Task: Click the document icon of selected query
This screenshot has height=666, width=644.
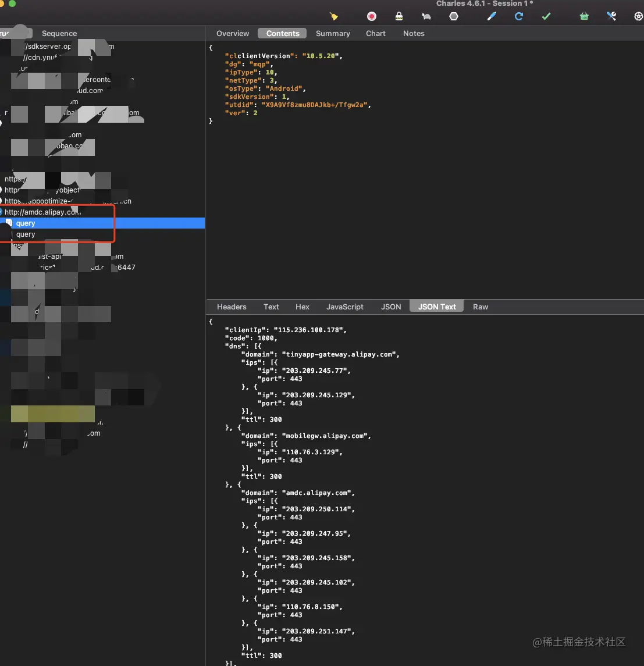Action: [x=9, y=223]
